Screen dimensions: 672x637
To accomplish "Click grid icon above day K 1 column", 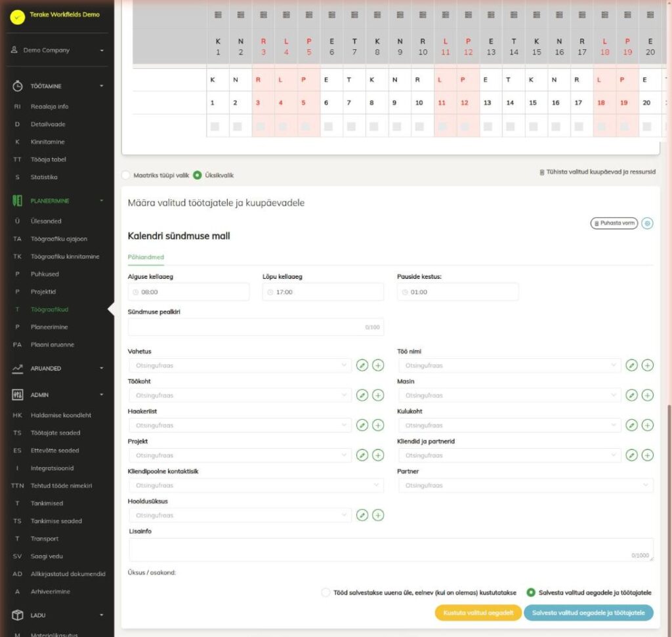I will pos(218,15).
